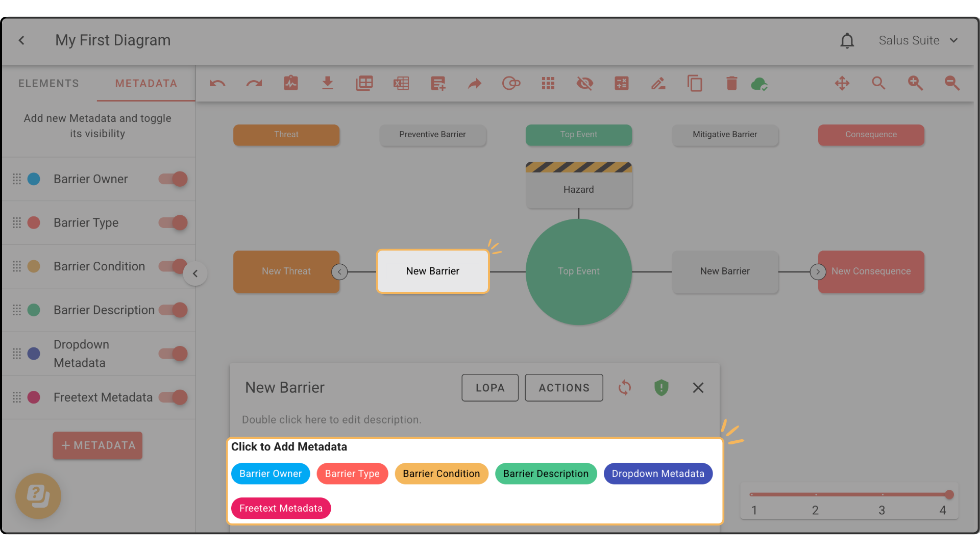Toggle Barrier Owner visibility switch

click(x=174, y=179)
